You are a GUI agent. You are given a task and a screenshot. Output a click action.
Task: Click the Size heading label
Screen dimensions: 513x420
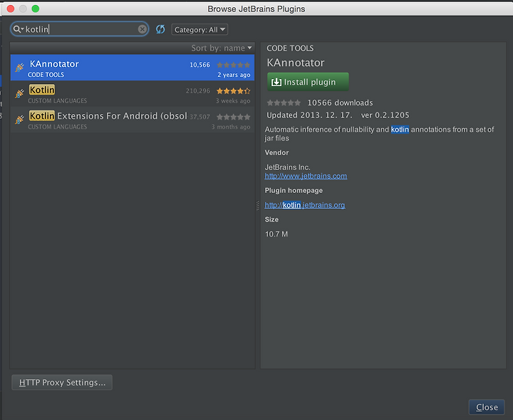[x=271, y=220]
